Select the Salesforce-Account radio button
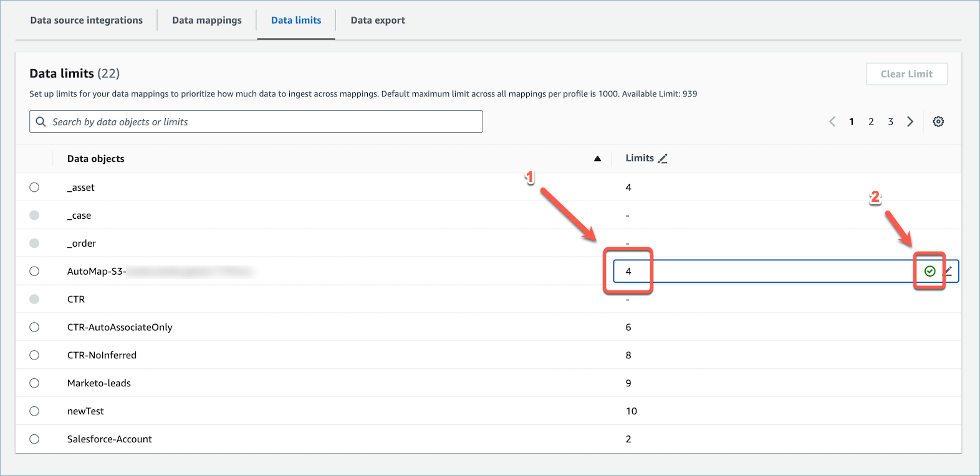The height and width of the screenshot is (476, 980). 34,439
